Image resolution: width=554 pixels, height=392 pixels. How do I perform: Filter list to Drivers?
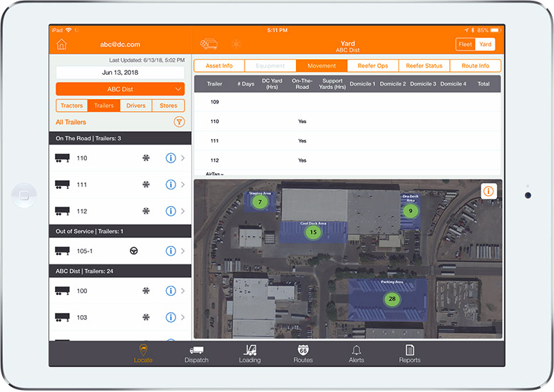[136, 105]
